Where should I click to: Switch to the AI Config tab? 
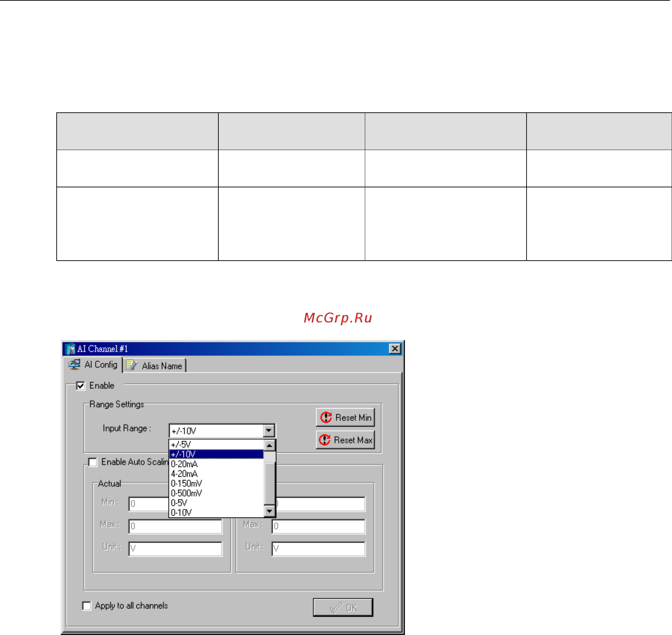(94, 365)
